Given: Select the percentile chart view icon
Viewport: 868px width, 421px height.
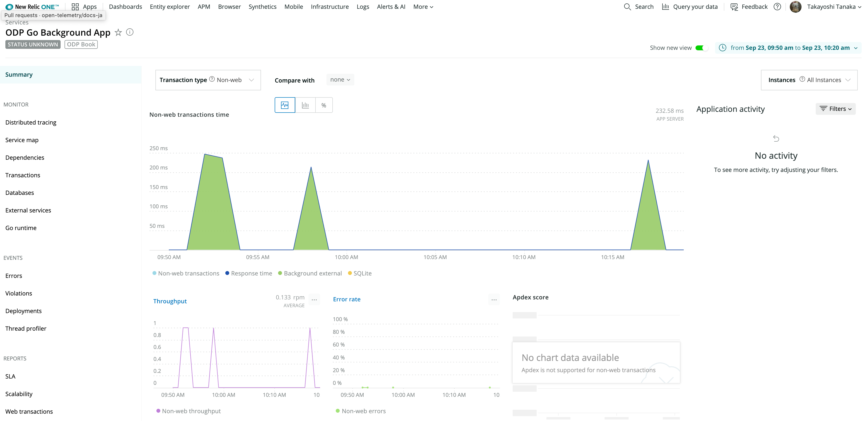Looking at the screenshot, I should (x=324, y=105).
